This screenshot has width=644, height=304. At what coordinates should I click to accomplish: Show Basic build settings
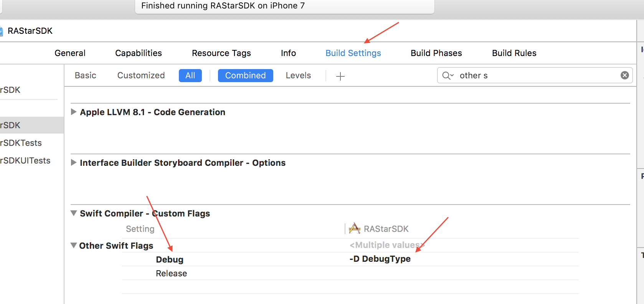(85, 76)
